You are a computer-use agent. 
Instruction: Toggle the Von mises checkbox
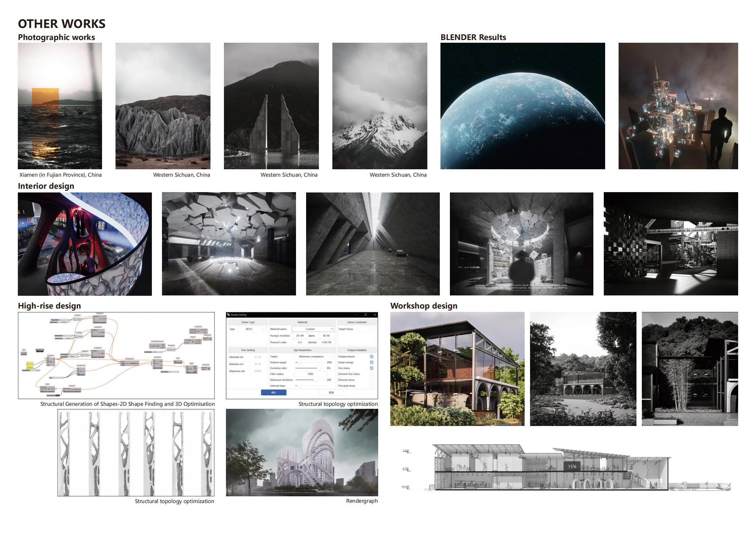(x=371, y=368)
